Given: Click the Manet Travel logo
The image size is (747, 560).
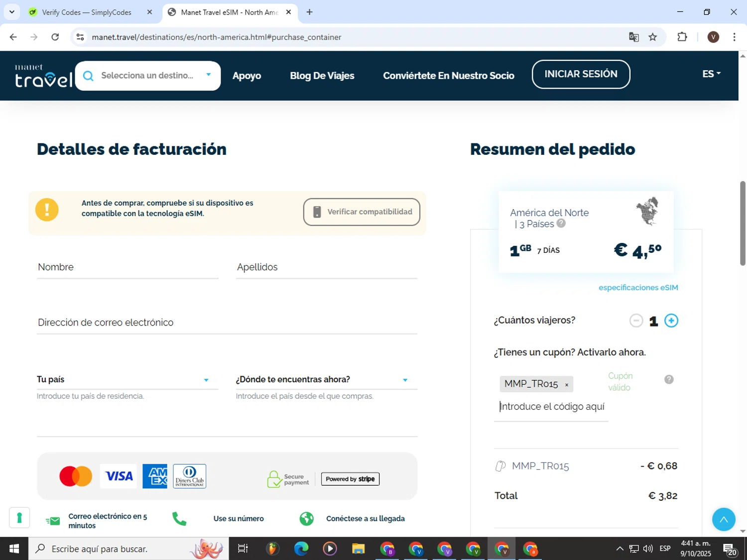Looking at the screenshot, I should point(43,76).
